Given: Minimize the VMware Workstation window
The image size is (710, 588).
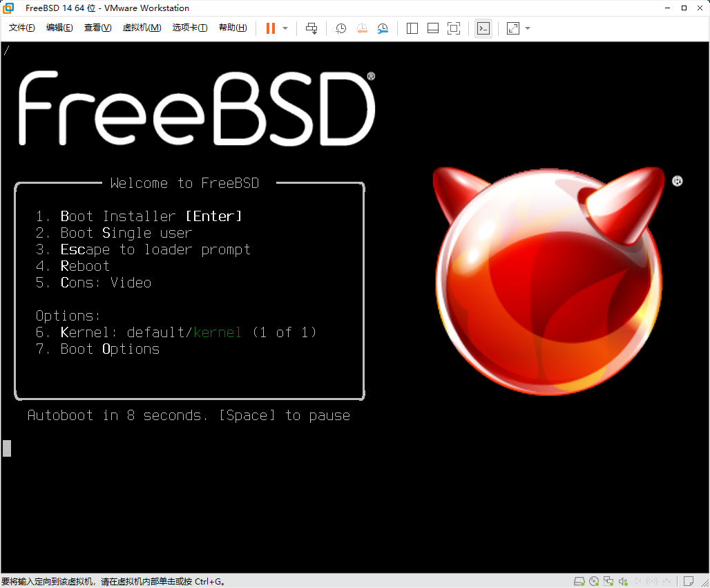Looking at the screenshot, I should [x=667, y=8].
